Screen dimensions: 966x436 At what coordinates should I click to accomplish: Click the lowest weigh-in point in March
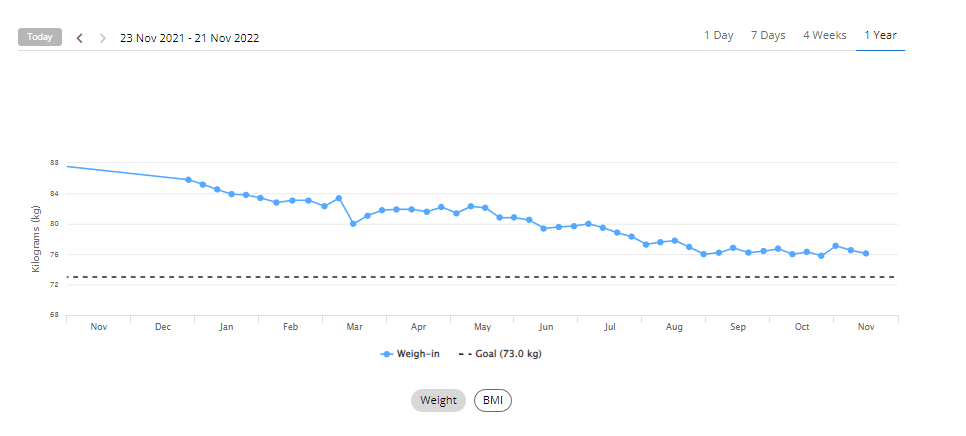353,223
